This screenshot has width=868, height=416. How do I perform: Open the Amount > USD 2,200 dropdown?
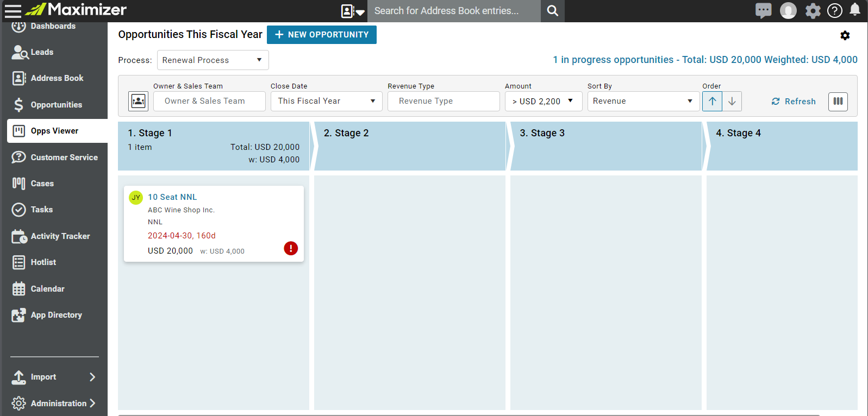click(x=544, y=101)
